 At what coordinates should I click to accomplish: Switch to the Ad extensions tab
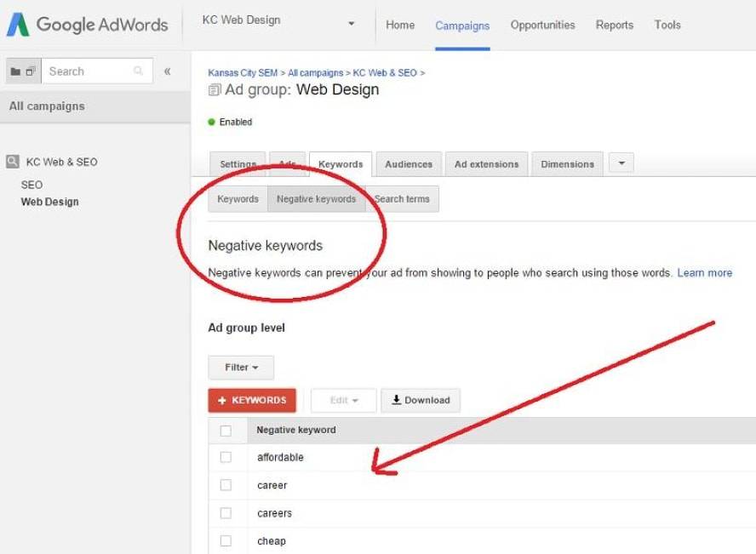pyautogui.click(x=486, y=164)
